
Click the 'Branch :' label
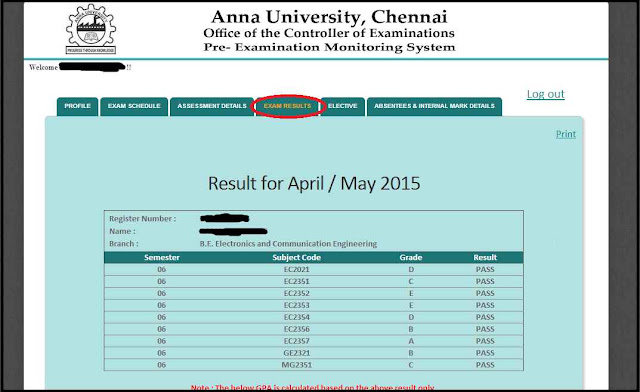[x=124, y=244]
